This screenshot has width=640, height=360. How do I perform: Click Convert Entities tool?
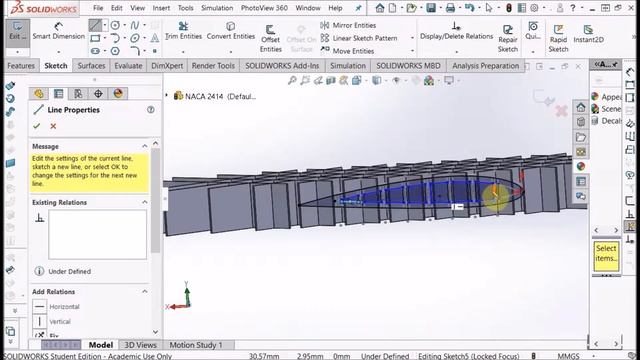tap(231, 31)
